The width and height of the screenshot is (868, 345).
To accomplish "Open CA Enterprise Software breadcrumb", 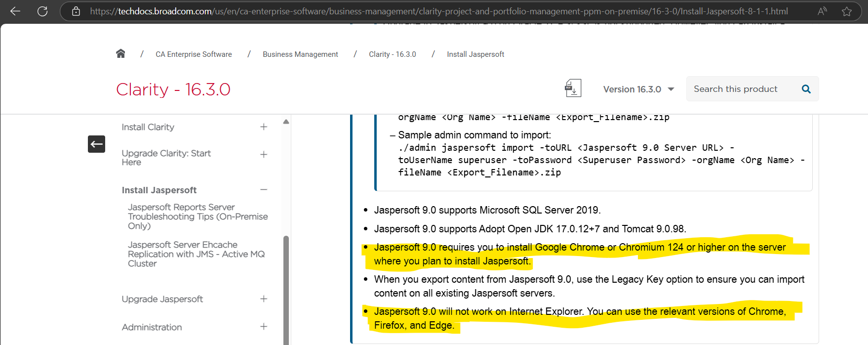I will pos(194,54).
